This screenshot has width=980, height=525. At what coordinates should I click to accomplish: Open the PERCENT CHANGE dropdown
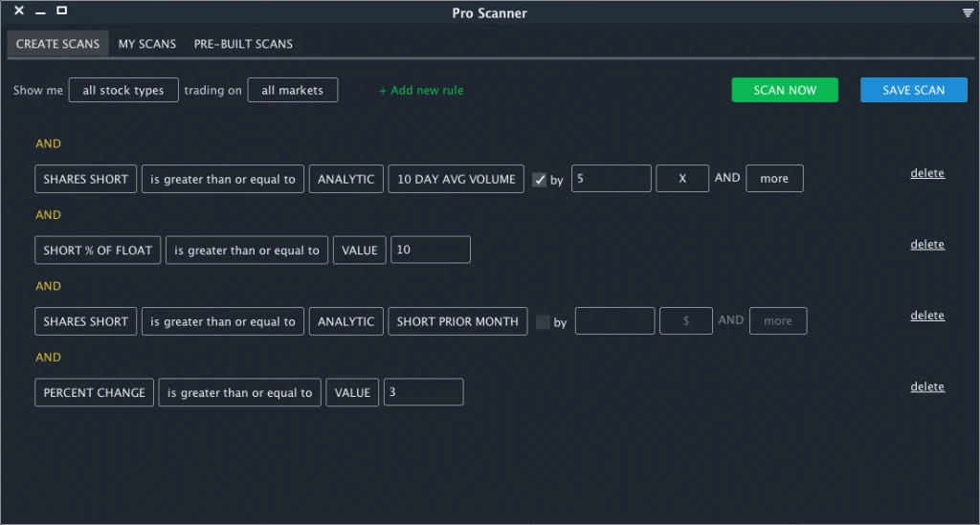pos(94,393)
